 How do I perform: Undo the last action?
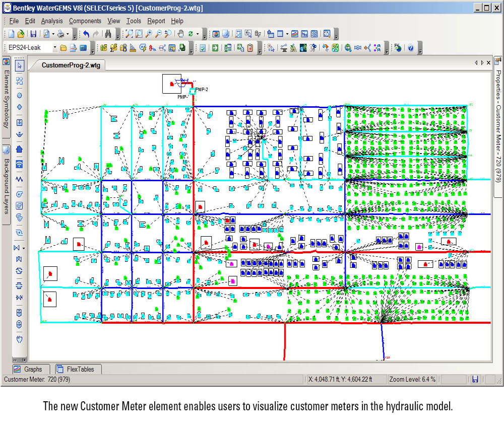coord(86,34)
